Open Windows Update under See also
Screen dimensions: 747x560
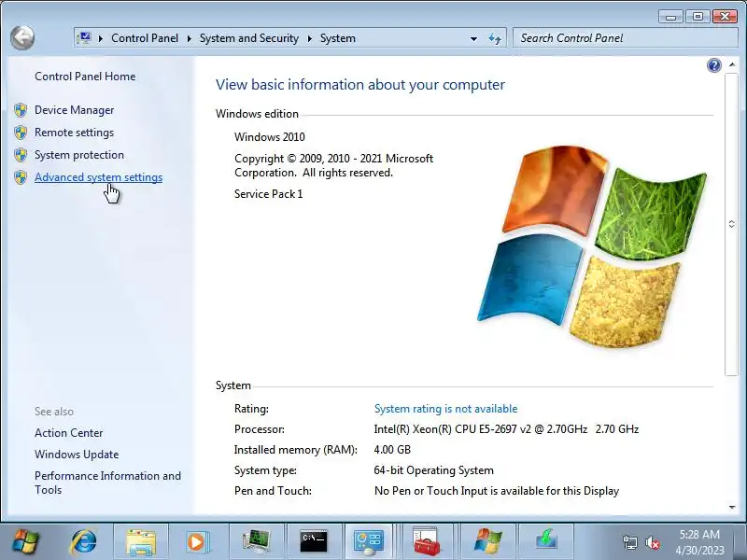[77, 455]
